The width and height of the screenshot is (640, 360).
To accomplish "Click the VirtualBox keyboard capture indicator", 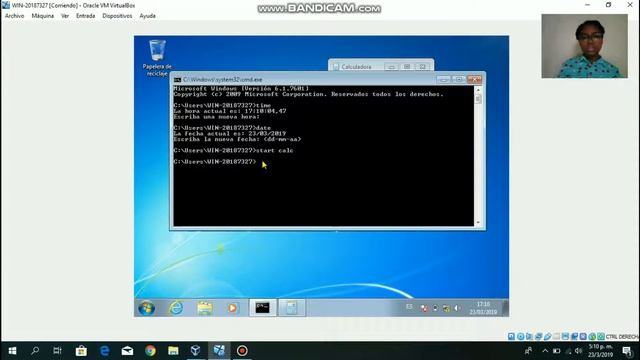I will [x=601, y=336].
